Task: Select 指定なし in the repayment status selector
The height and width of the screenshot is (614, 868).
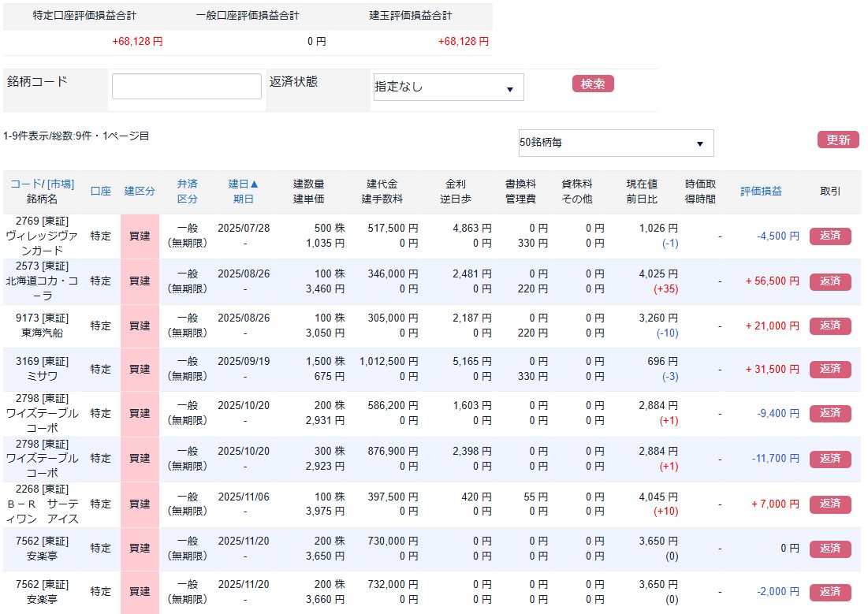Action: 448,87
